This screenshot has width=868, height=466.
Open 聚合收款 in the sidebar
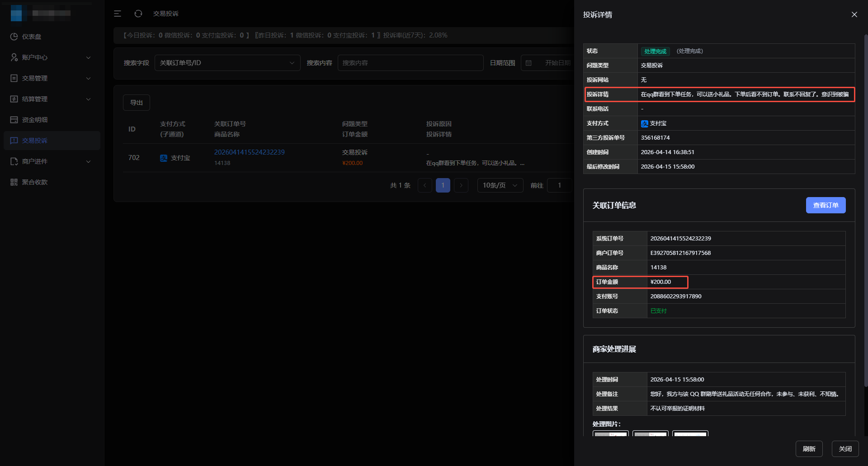click(35, 182)
